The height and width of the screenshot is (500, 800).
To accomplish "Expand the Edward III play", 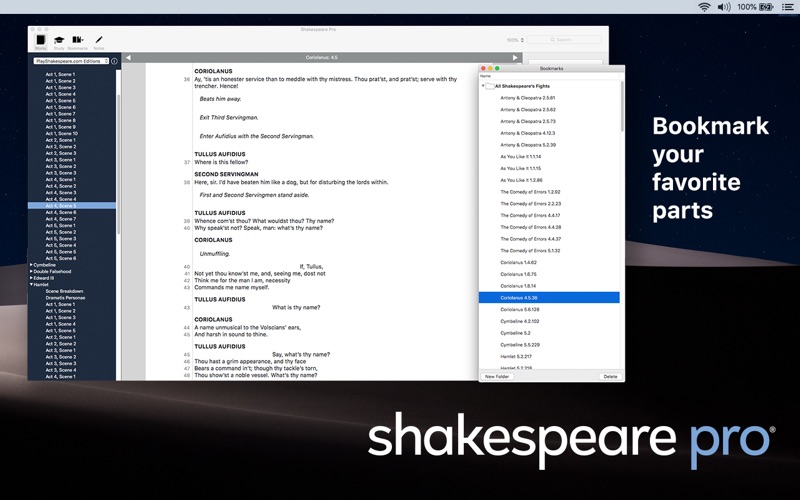I will [31, 278].
